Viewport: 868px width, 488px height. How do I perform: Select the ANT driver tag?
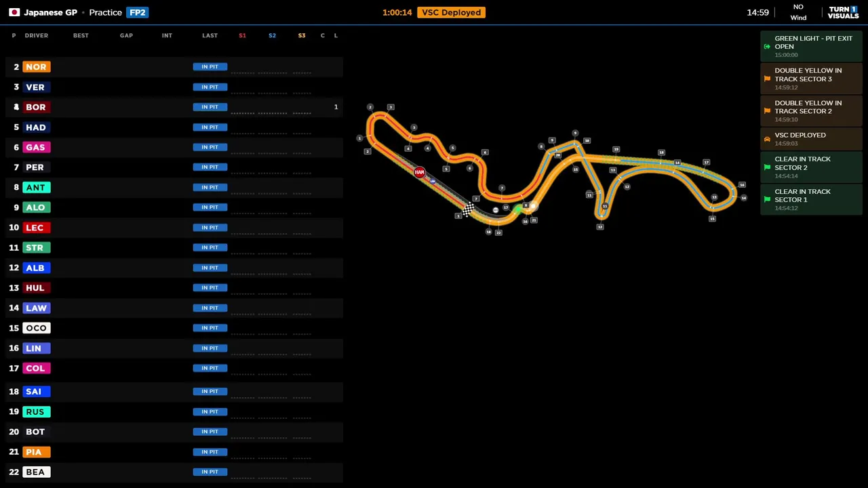coord(36,187)
